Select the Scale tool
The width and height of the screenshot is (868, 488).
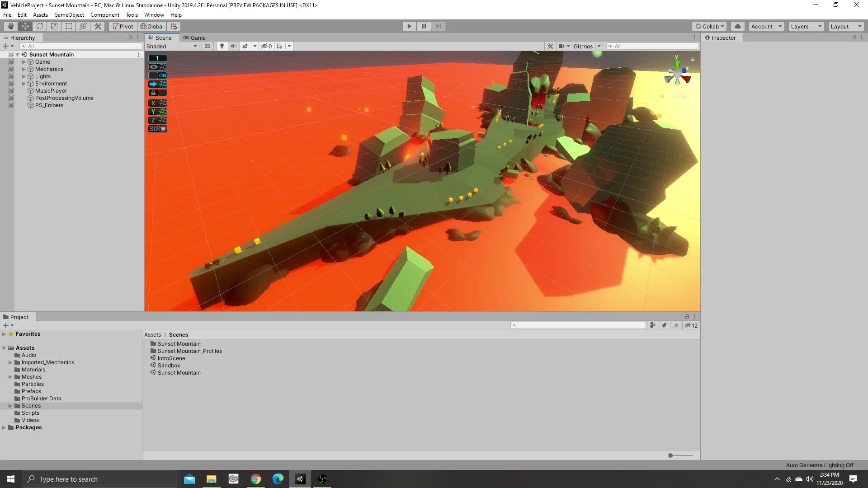(54, 26)
